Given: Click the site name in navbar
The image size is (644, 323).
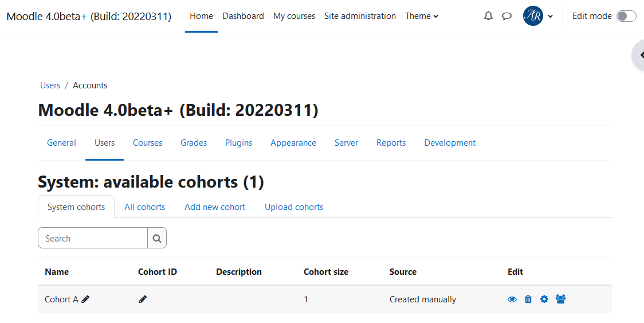Looking at the screenshot, I should (x=89, y=17).
